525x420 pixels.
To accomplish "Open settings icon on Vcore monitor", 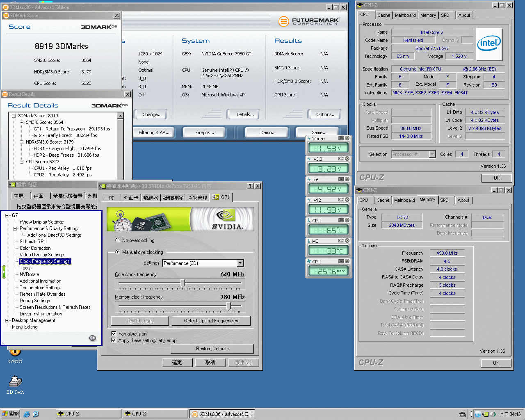I will pos(341,138).
